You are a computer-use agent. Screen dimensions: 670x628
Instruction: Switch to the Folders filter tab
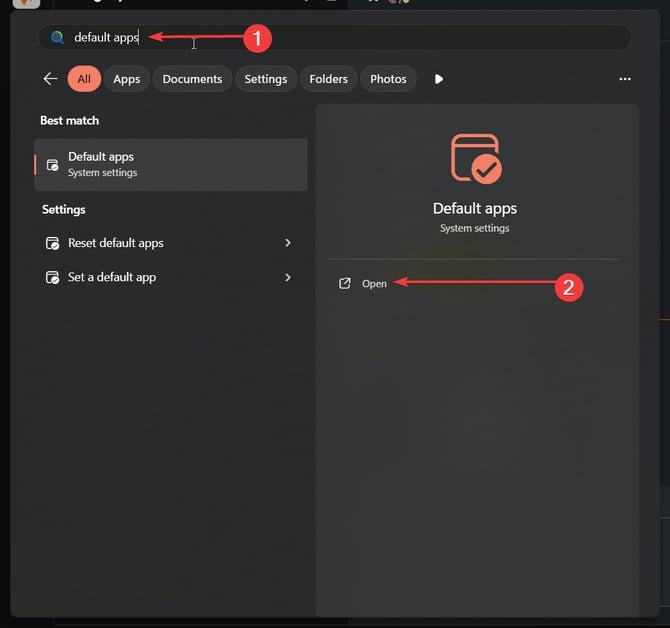(x=329, y=79)
